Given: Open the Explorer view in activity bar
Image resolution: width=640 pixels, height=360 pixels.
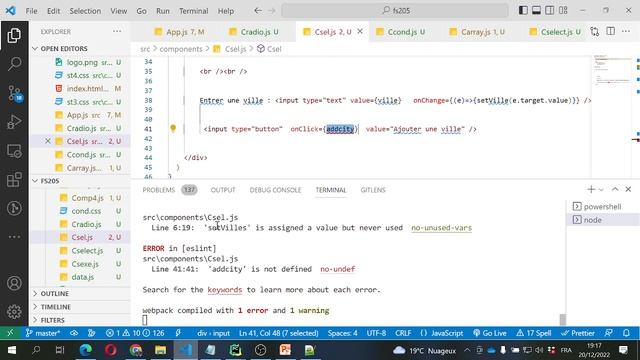Looking at the screenshot, I should [x=14, y=36].
